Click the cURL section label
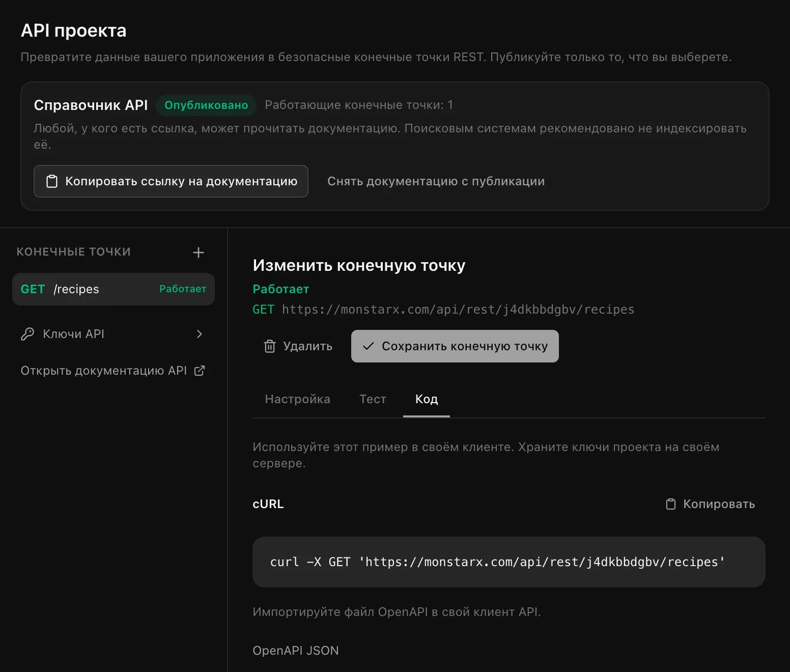The height and width of the screenshot is (672, 790). click(x=268, y=504)
